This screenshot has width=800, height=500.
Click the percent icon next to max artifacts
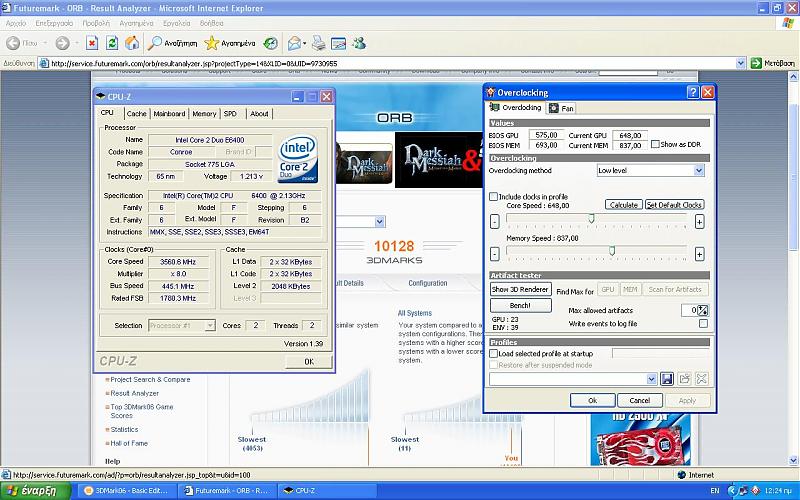tap(703, 310)
